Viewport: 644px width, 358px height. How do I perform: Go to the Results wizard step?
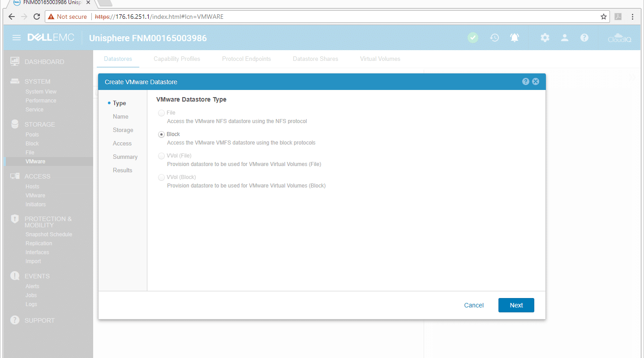click(x=123, y=170)
